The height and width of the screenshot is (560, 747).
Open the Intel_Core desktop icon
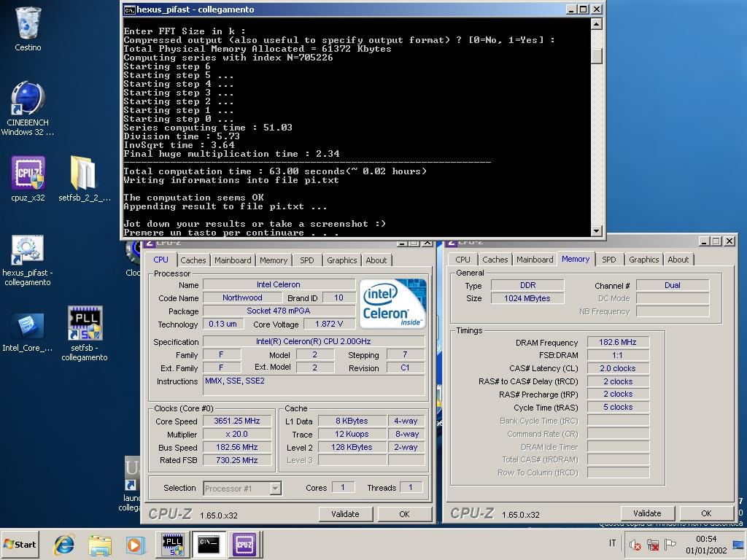(x=28, y=332)
